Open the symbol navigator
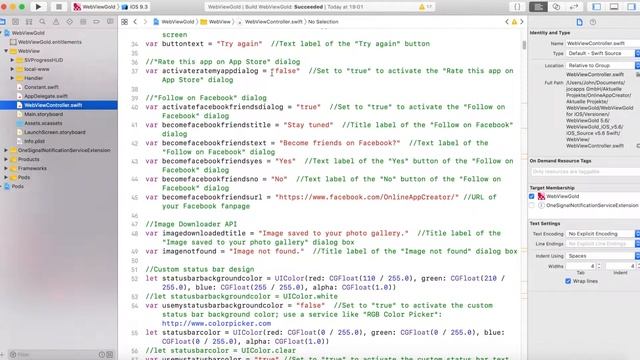Screen dimensions: 640x360 29,22
